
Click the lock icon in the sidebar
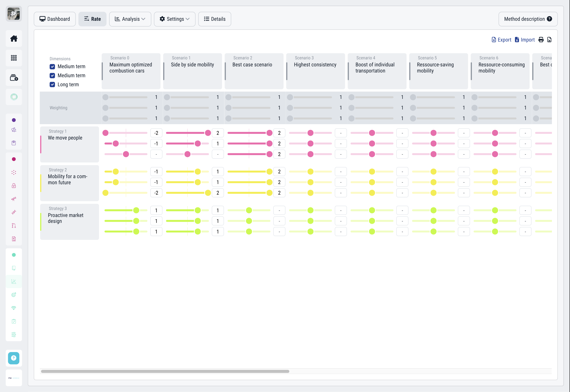click(14, 186)
